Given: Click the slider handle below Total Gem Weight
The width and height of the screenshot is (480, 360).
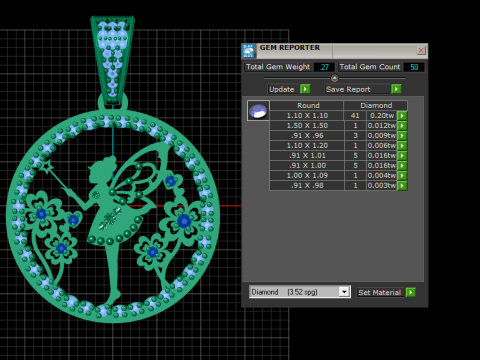Looking at the screenshot, I should coord(334,78).
